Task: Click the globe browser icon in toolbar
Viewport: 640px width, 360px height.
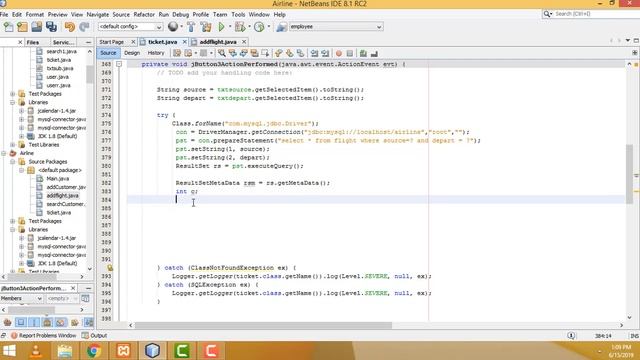Action: [x=173, y=27]
